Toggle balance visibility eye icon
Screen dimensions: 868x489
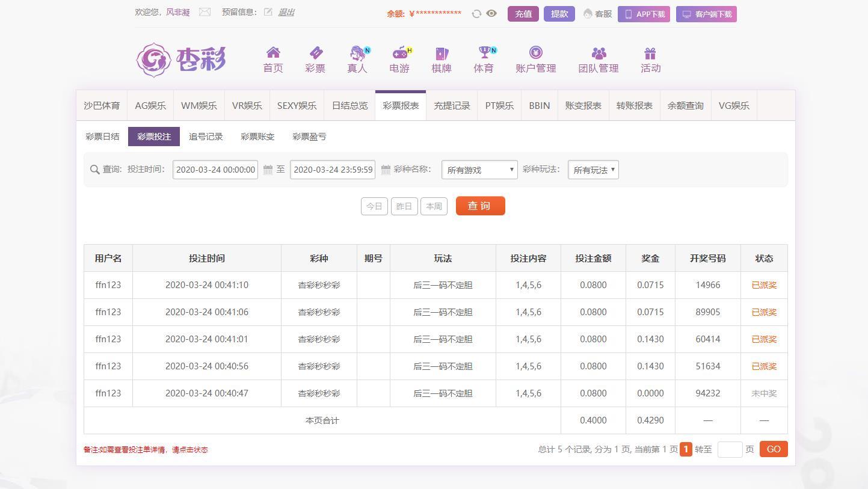(491, 13)
